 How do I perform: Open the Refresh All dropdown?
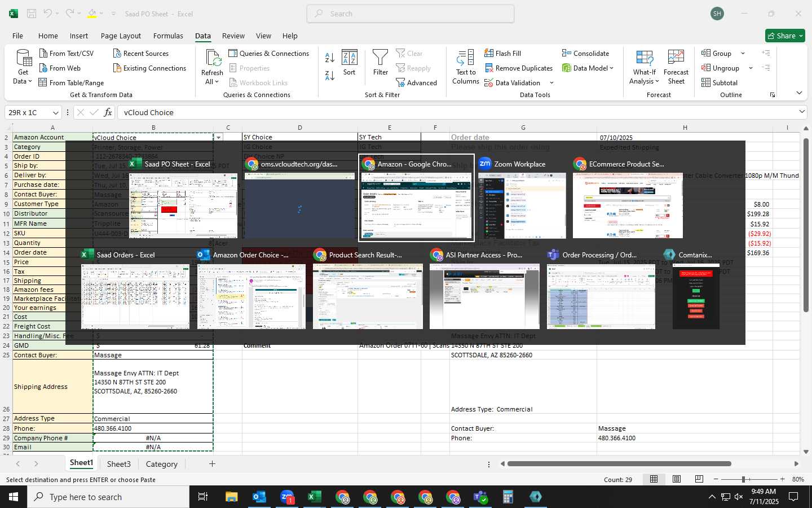[x=212, y=82]
